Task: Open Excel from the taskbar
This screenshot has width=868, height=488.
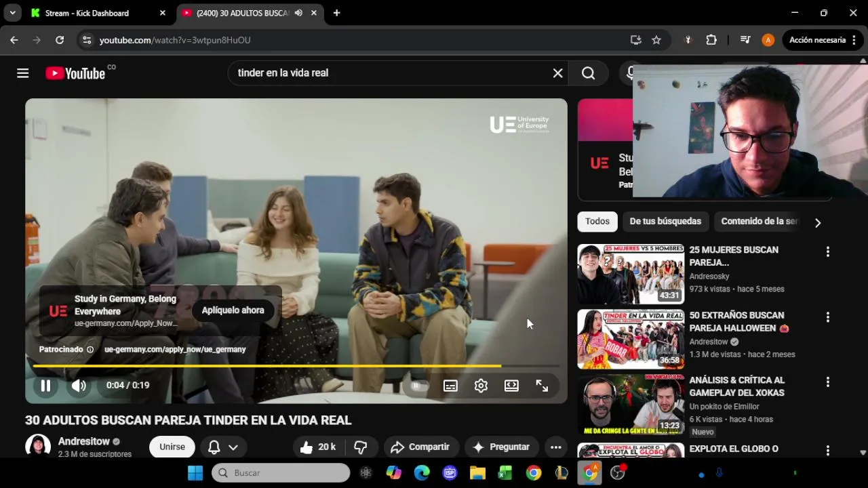Action: click(x=505, y=473)
